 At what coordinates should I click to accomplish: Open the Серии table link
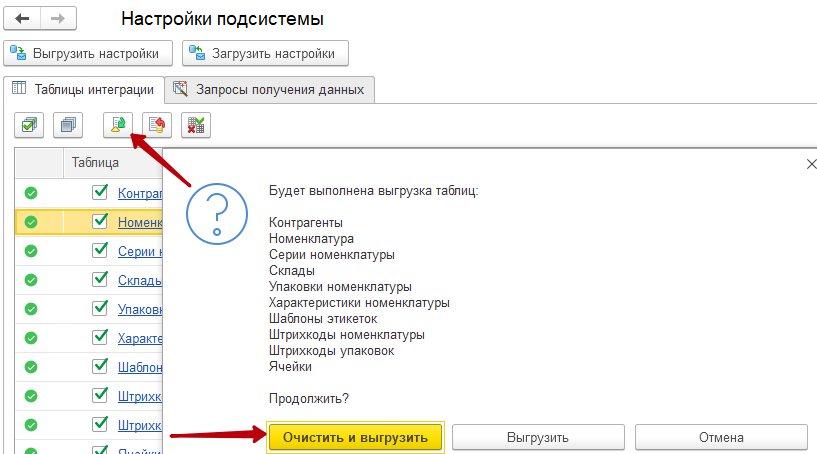[x=140, y=251]
